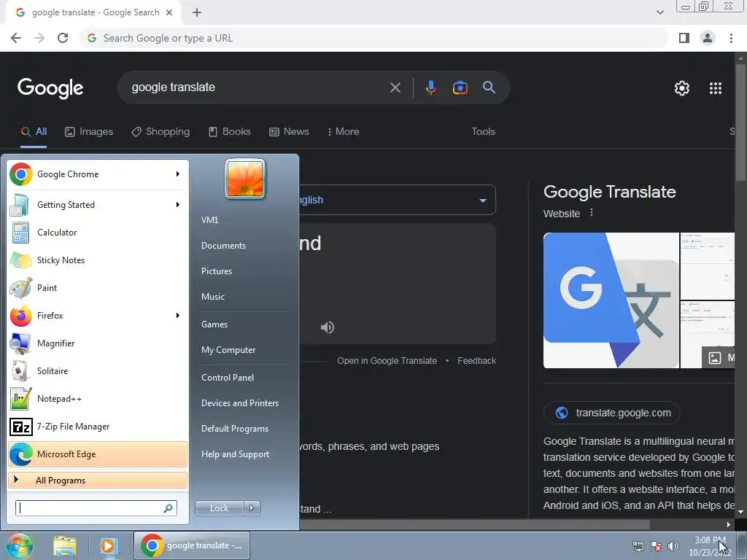Switch to the Shopping results tab
The image size is (747, 560).
(160, 131)
